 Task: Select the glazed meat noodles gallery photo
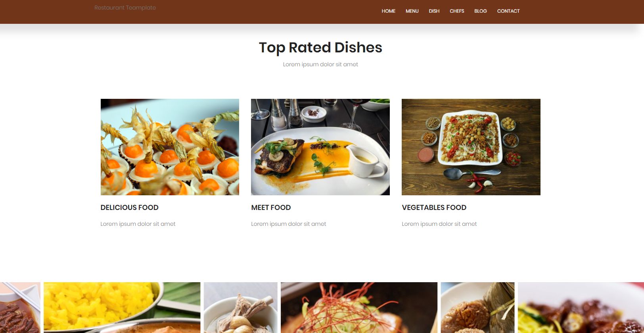coord(581,308)
